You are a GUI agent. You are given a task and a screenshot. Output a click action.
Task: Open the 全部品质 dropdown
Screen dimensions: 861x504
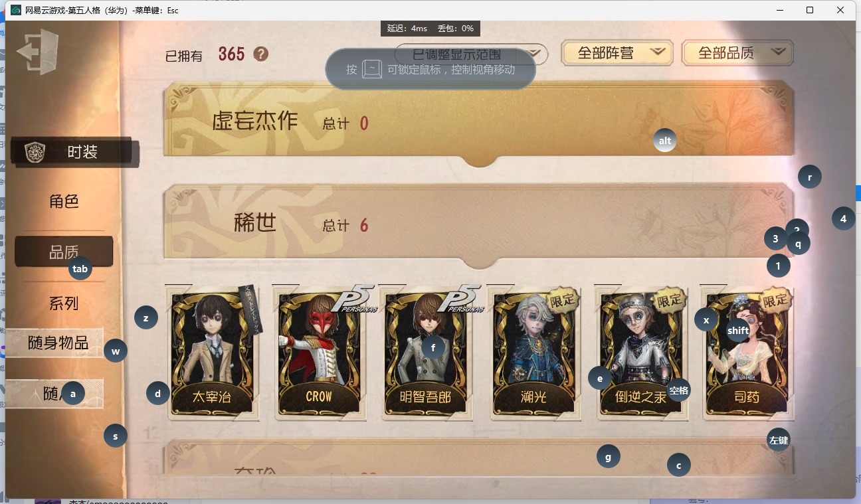(738, 53)
